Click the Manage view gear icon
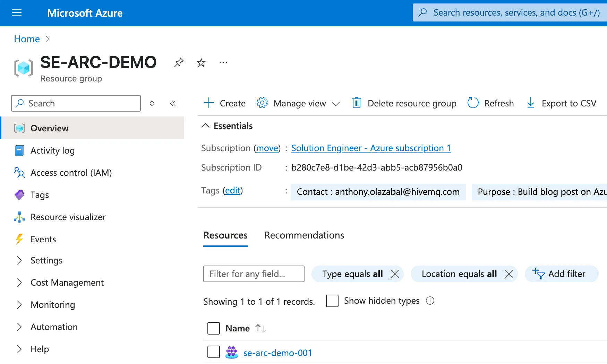The width and height of the screenshot is (607, 364). (262, 103)
